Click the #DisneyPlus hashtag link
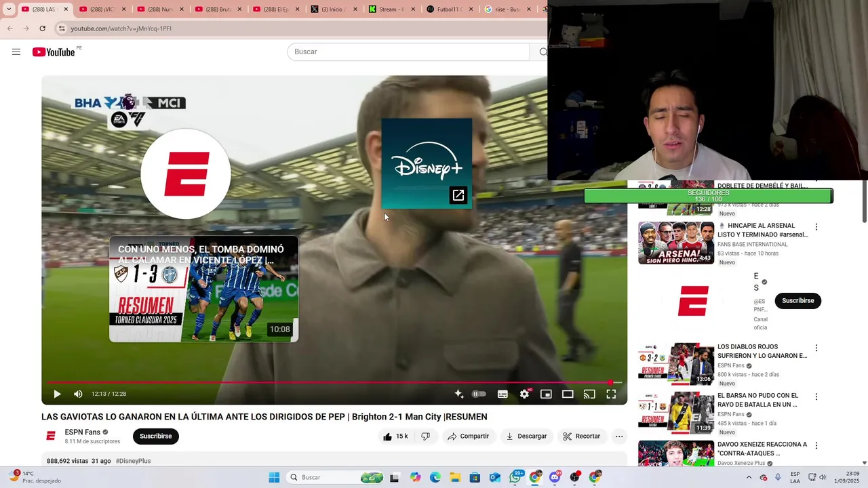The height and width of the screenshot is (488, 868). point(133,461)
